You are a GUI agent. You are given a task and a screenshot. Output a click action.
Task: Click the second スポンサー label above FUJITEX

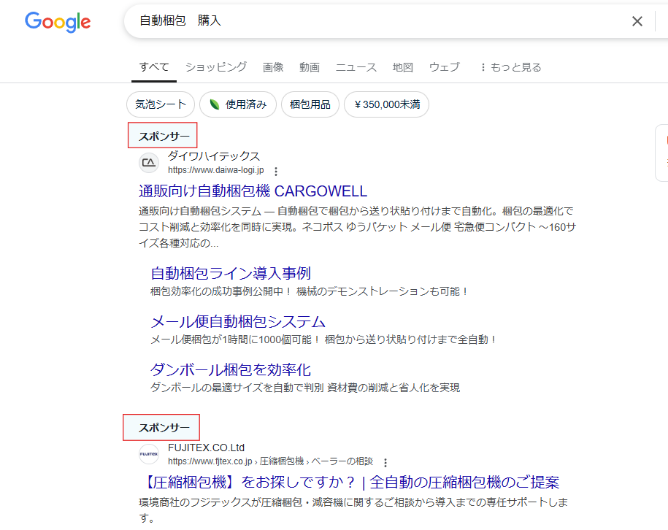(164, 427)
